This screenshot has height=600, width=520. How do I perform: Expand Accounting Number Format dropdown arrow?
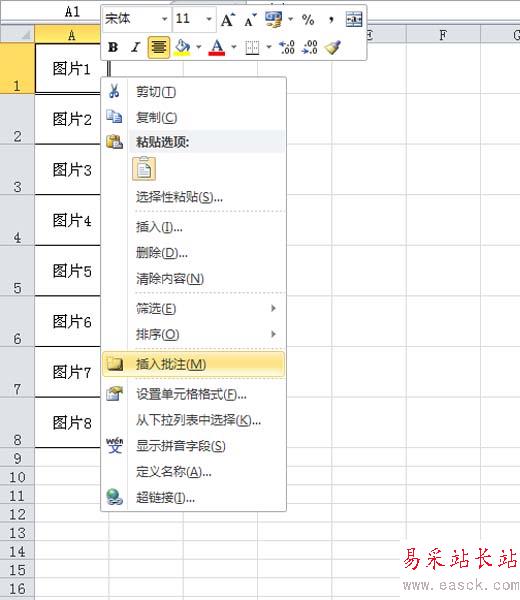291,19
